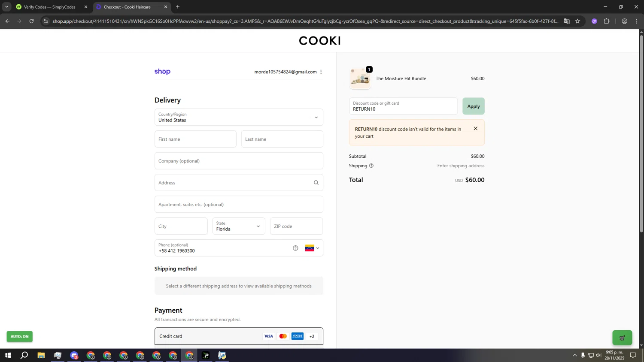
Task: Click the Enter shipping address text
Action: click(x=461, y=166)
